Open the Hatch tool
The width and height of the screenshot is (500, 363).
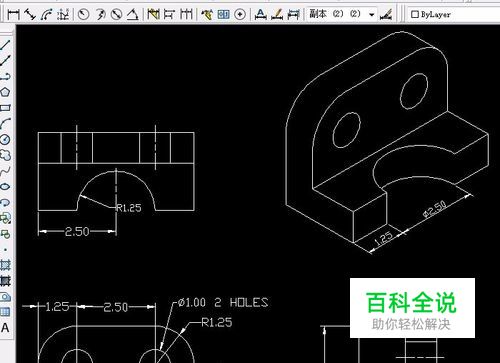click(x=5, y=265)
